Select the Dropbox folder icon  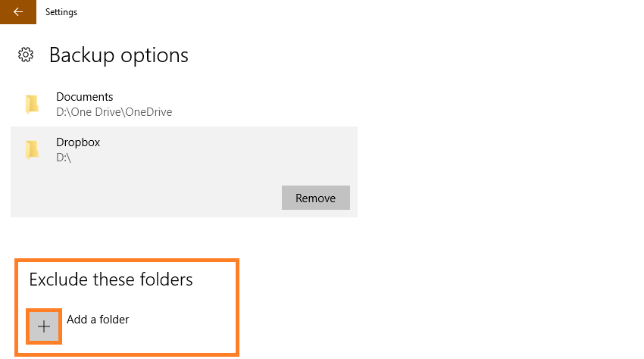(32, 149)
